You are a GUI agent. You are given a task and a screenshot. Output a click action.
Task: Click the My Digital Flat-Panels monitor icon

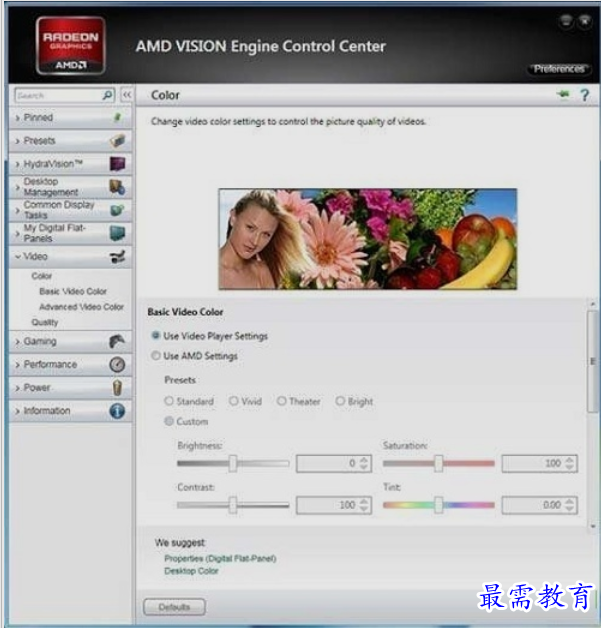(117, 233)
